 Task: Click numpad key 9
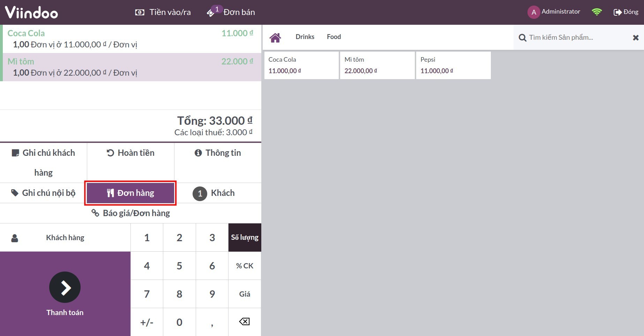click(212, 294)
